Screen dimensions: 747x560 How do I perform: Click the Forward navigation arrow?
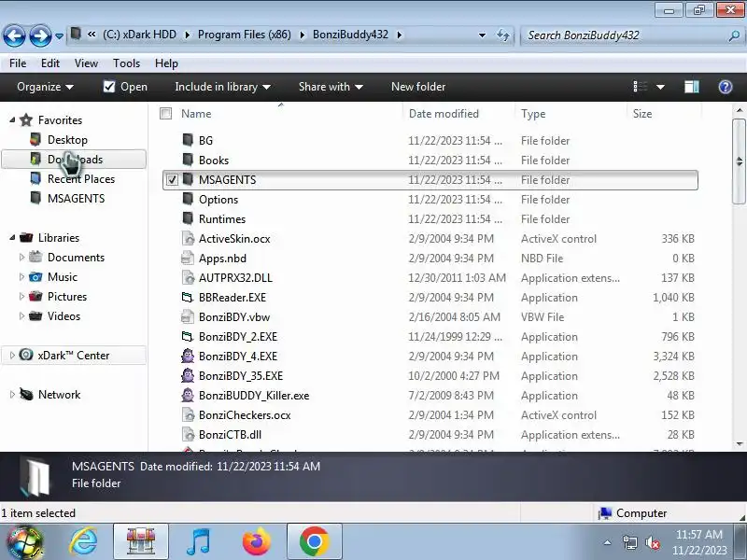pos(40,35)
